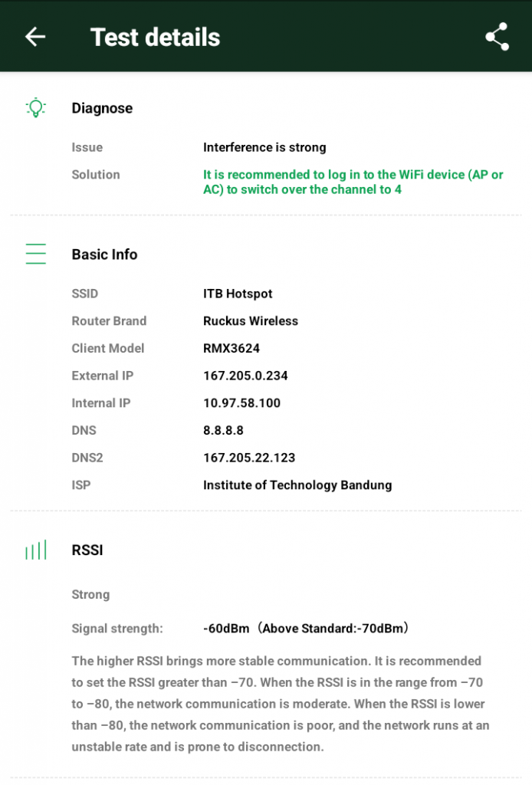Tap the client model RMX3624
This screenshot has width=532, height=785.
tap(232, 348)
